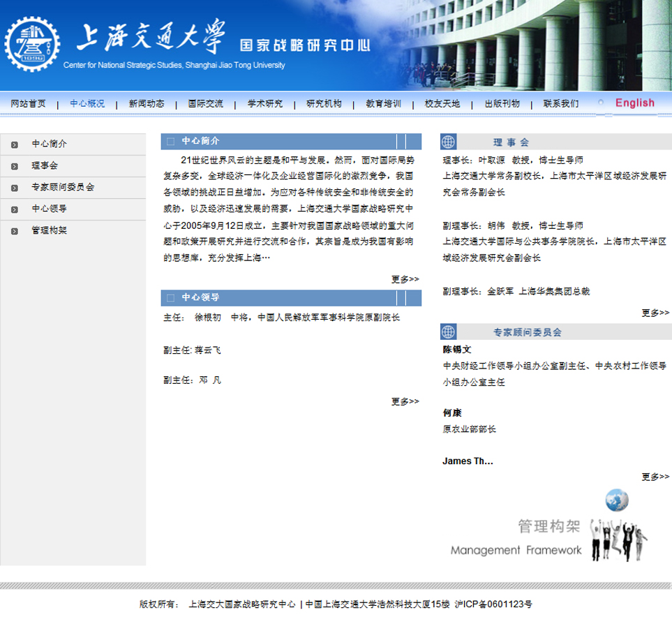The image size is (672, 617).
Task: Click 主任 徐根初 line
Action: [x=282, y=318]
